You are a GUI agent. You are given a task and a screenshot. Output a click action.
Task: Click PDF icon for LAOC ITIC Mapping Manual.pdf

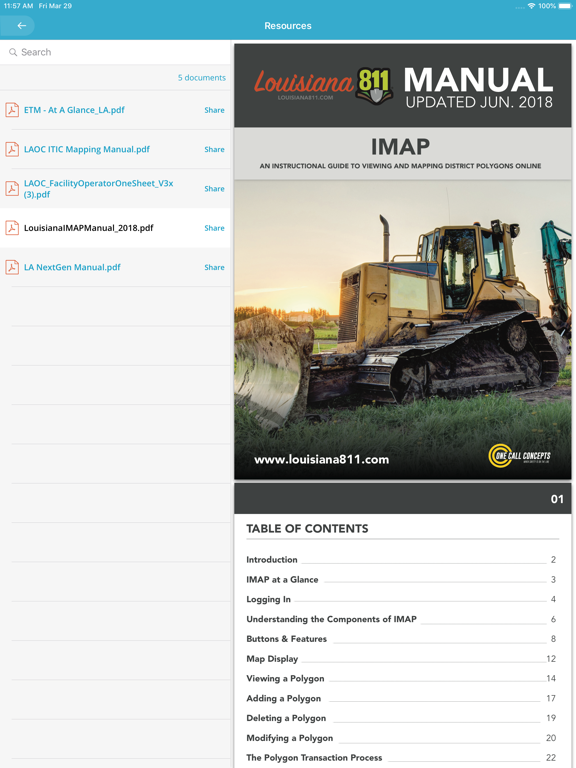[12, 149]
